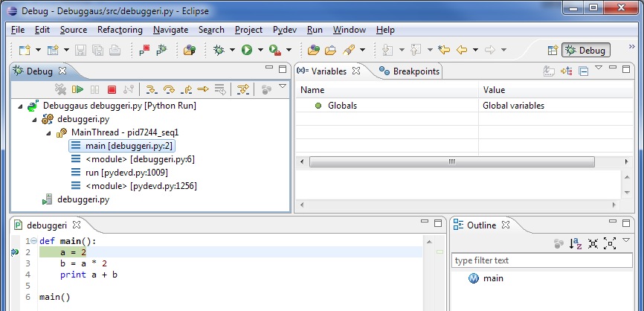Collapse the debuggeri.py process node

click(34, 120)
